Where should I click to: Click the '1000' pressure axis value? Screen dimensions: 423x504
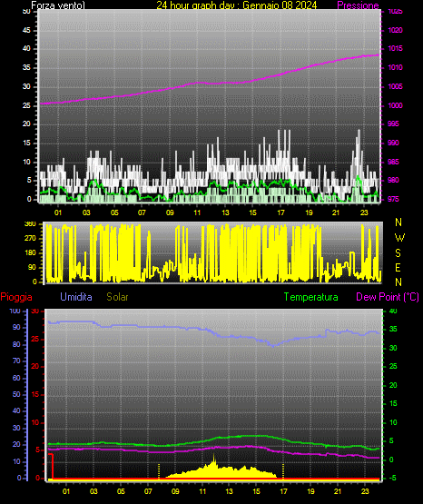395,105
